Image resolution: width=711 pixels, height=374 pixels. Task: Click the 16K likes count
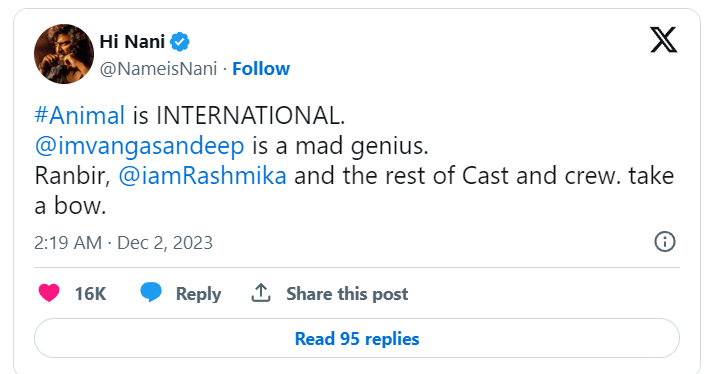coord(90,294)
